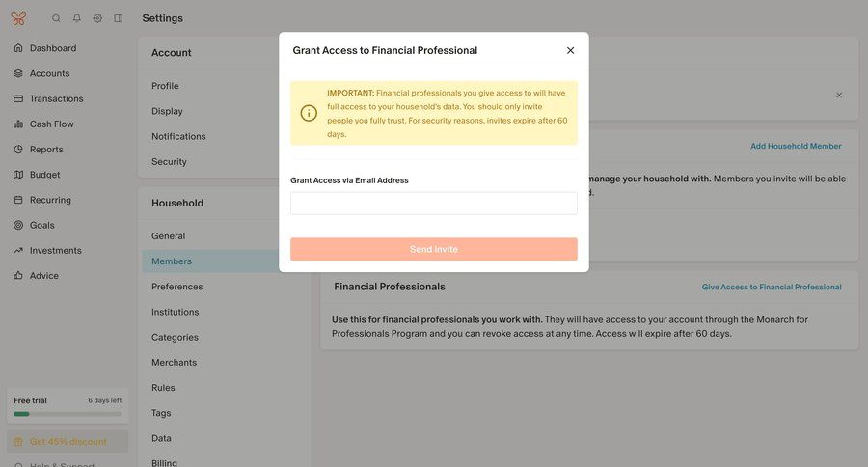Click the Investments trend icon
This screenshot has width=868, height=467.
[x=18, y=251]
